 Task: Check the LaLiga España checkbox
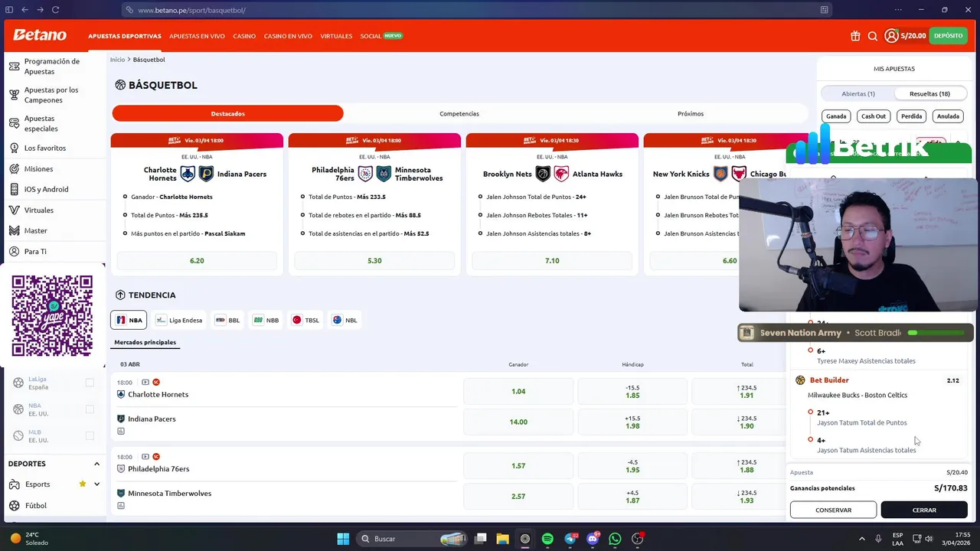point(90,383)
